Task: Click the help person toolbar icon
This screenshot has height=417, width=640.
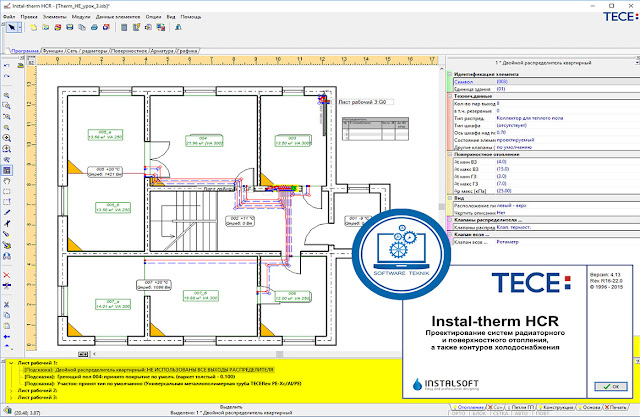Action: (178, 27)
